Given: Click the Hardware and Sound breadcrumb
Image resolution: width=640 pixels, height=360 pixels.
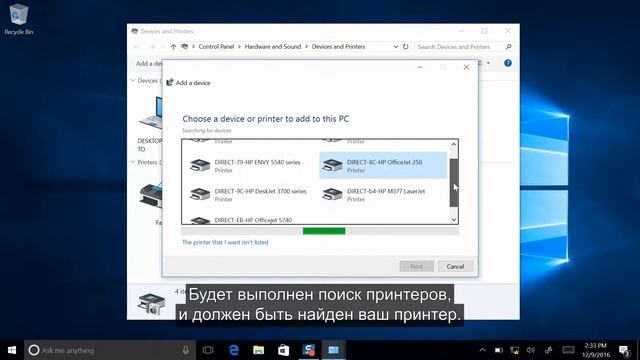Looking at the screenshot, I should coord(273,47).
